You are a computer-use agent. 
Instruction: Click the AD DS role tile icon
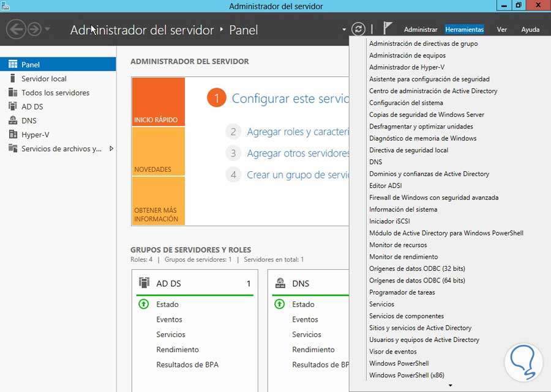click(144, 283)
